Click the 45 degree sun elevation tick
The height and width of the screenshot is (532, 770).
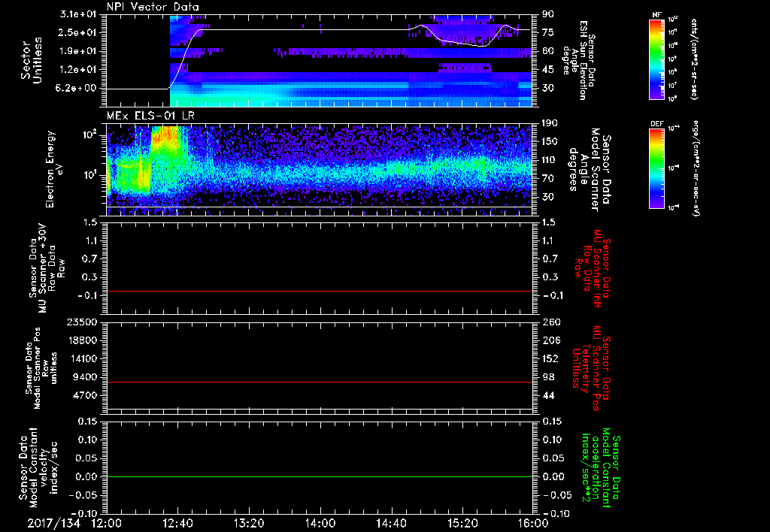pos(548,70)
